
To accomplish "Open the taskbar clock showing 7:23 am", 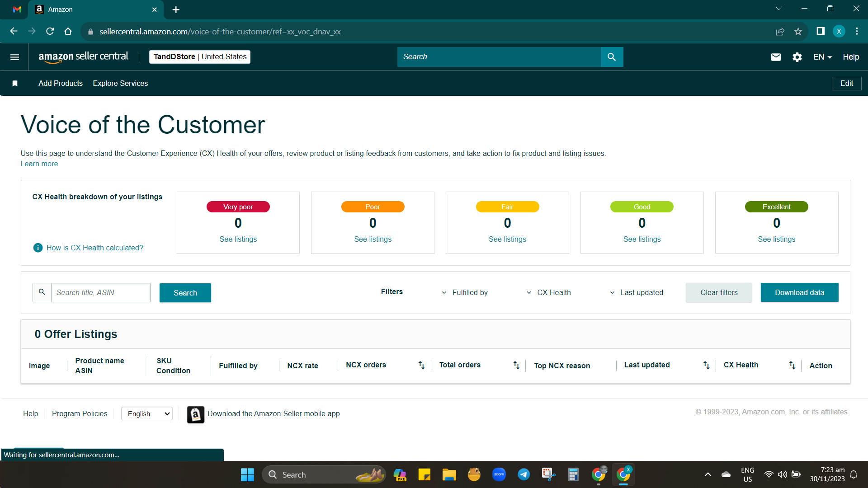I will coord(827,474).
